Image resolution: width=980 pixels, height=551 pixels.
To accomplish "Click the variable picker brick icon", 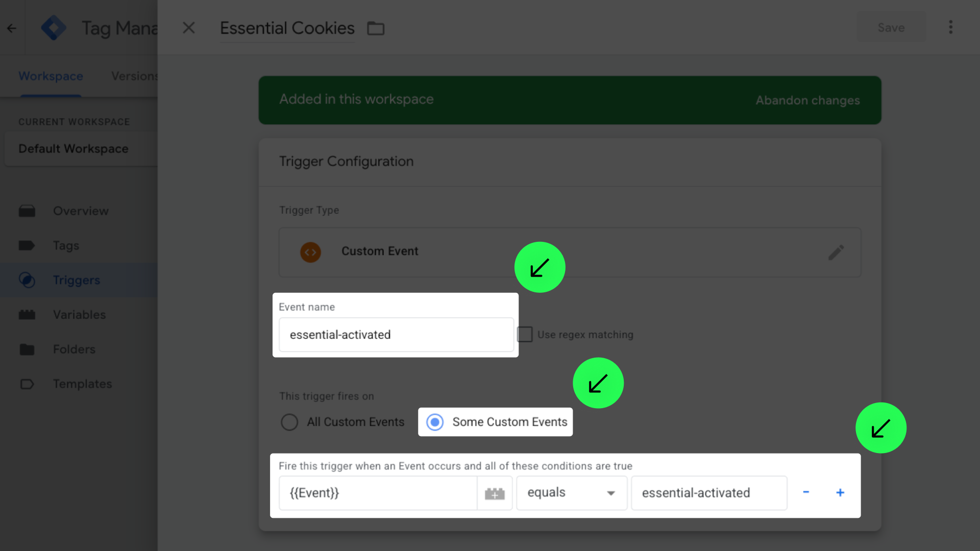I will pyautogui.click(x=495, y=493).
